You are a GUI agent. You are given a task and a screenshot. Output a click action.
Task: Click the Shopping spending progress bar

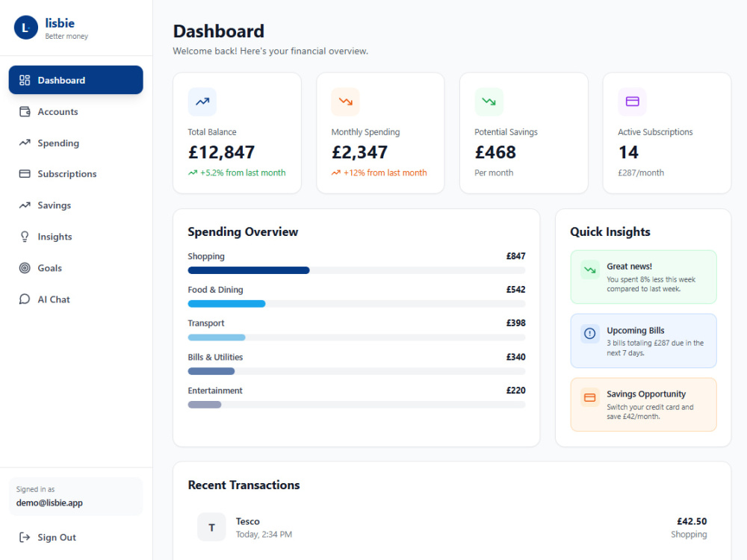click(356, 270)
